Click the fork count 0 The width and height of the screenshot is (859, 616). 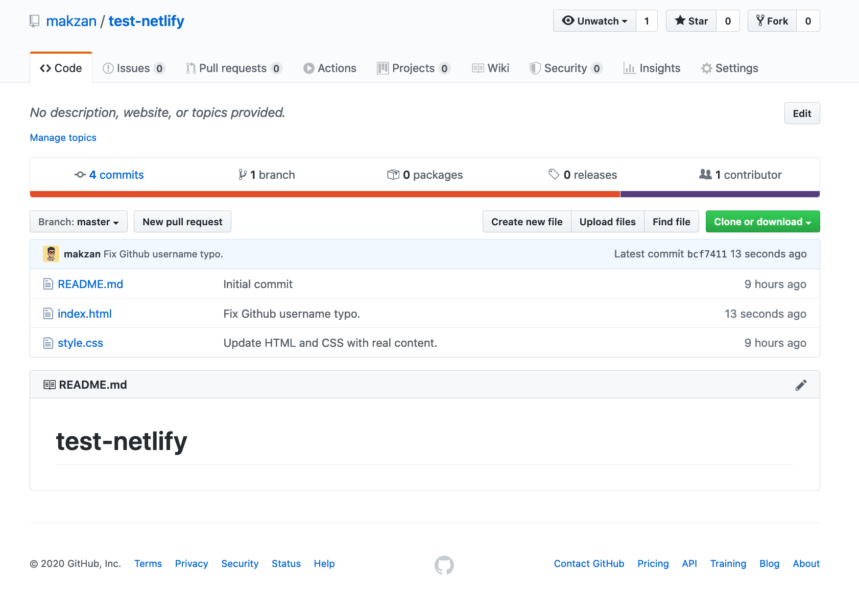click(x=808, y=21)
